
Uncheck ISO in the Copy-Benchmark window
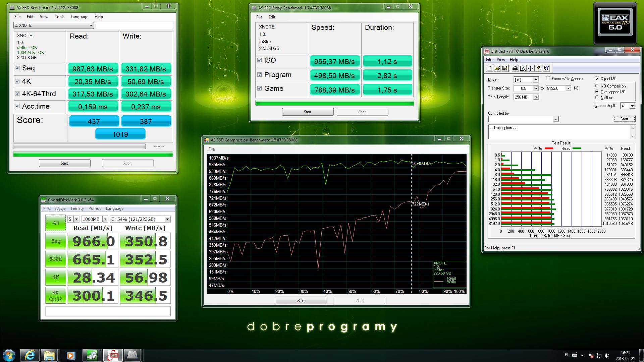pos(259,60)
